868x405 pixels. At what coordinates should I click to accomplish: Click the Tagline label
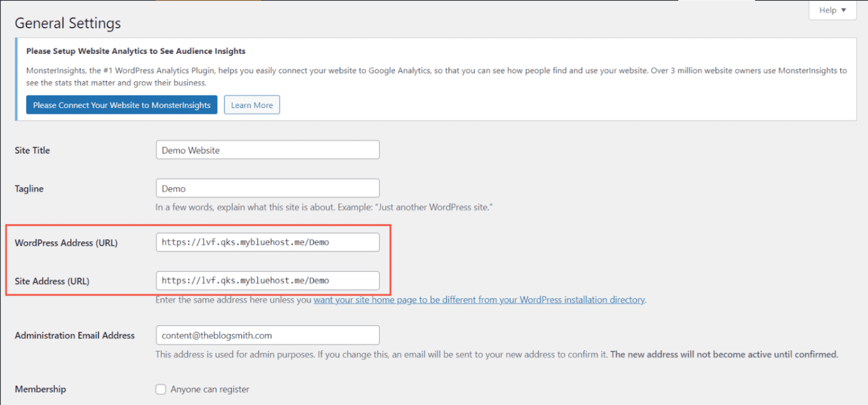click(x=29, y=189)
